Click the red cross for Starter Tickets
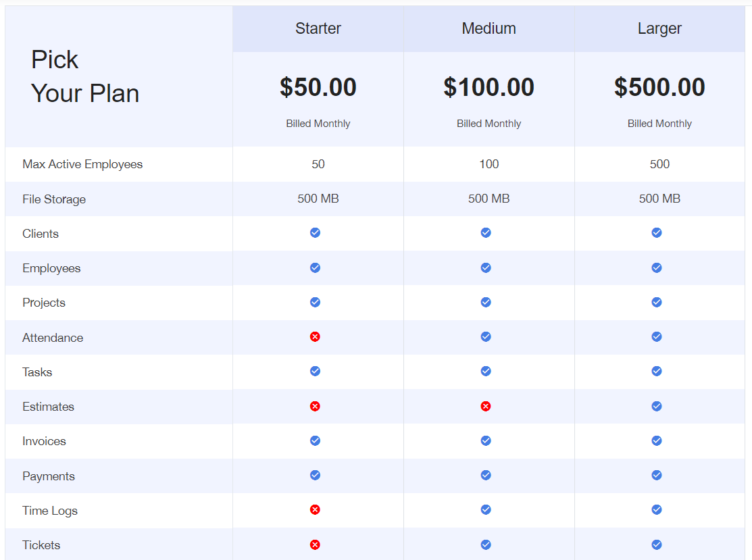 click(315, 544)
